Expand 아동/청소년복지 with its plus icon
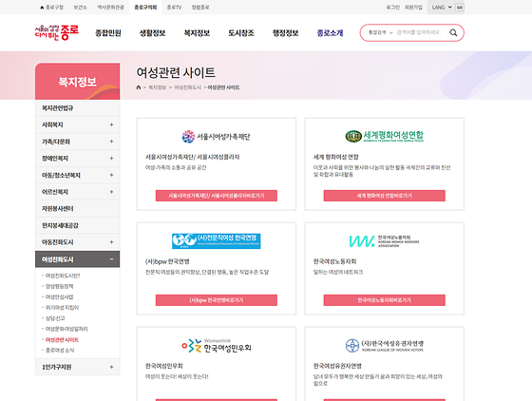This screenshot has height=401, width=532. click(111, 175)
